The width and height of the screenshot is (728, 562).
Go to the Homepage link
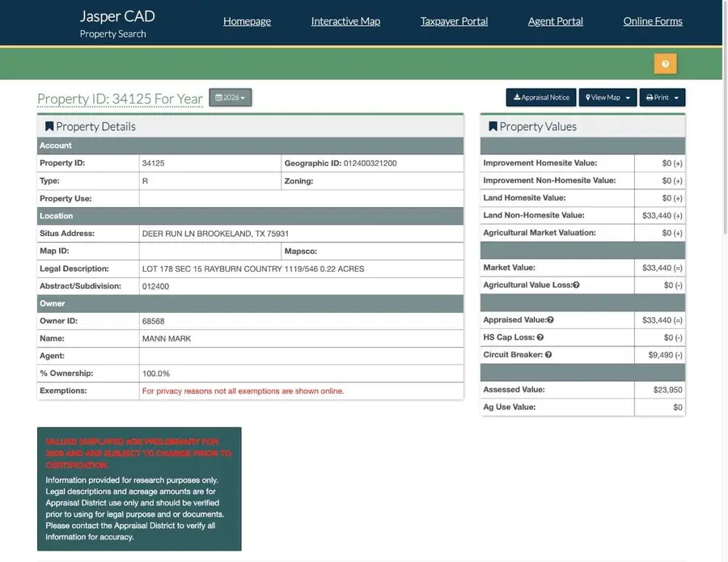(247, 21)
